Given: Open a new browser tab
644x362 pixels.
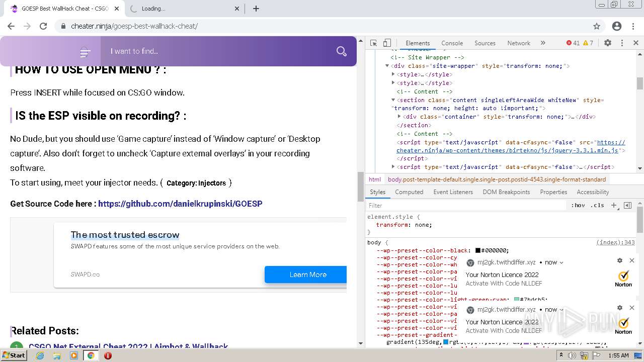Looking at the screenshot, I should click(256, 9).
